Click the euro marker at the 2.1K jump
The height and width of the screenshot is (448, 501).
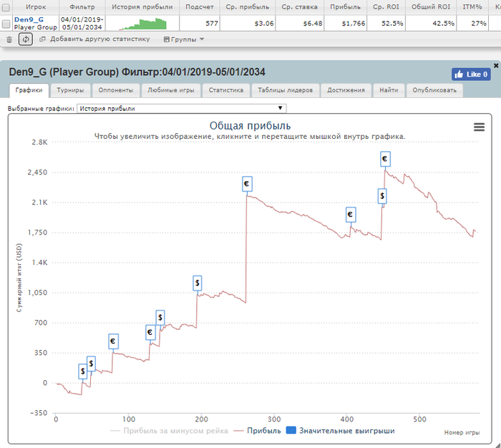247,184
